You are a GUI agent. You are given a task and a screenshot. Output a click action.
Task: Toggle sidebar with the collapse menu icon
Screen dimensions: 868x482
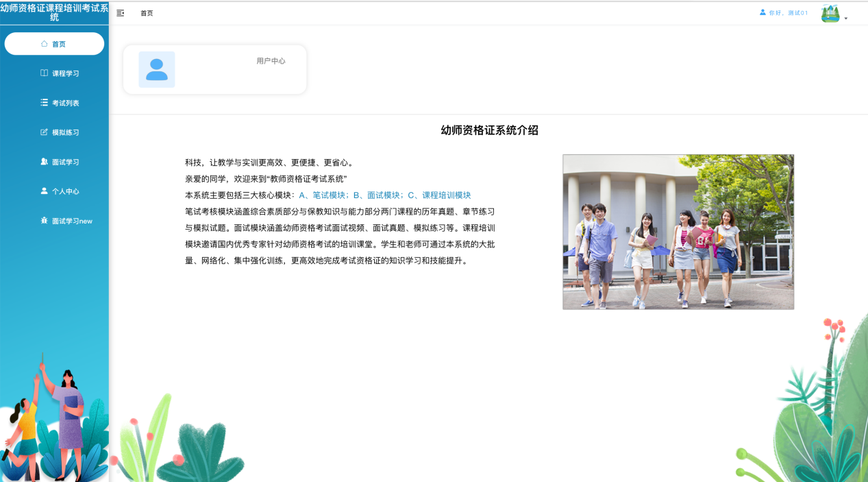[x=121, y=13]
